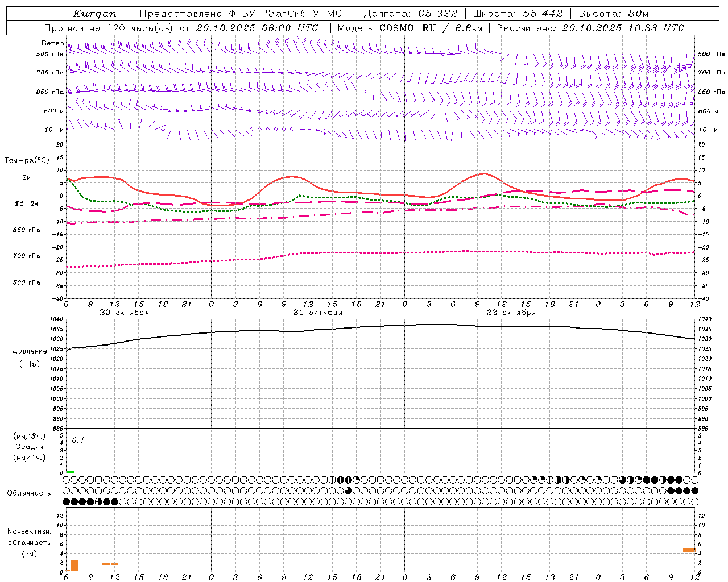
Task: Click the "10 м" wind level label on the left
Action: [55, 130]
